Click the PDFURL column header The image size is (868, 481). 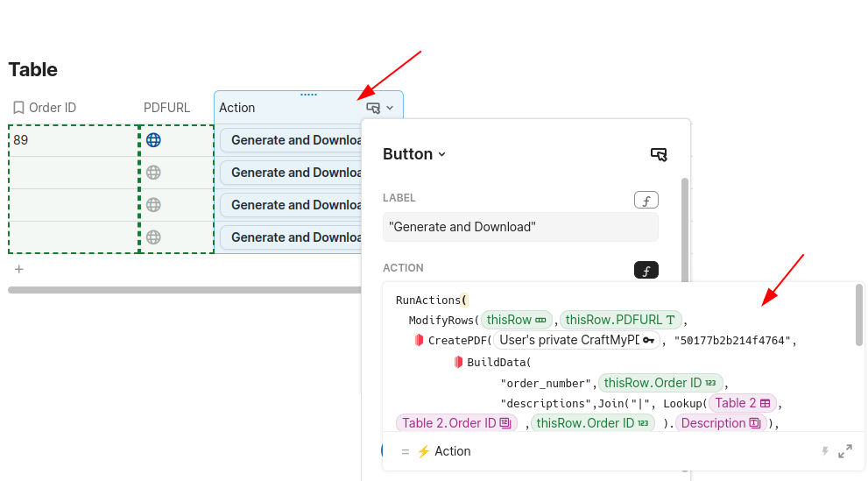(x=166, y=108)
